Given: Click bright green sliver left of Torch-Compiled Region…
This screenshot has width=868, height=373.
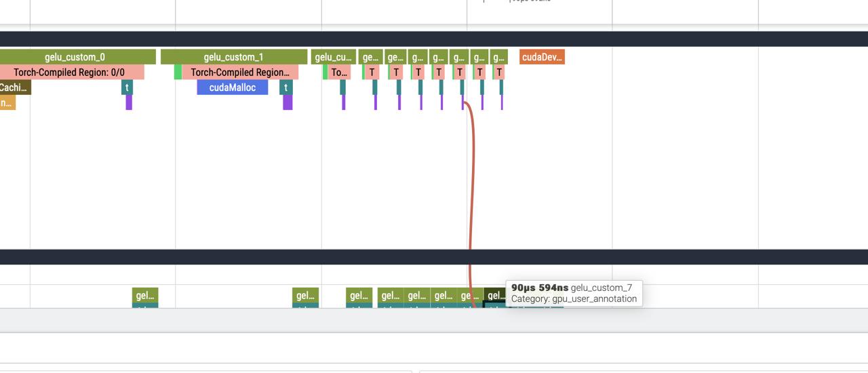Looking at the screenshot, I should [x=178, y=73].
